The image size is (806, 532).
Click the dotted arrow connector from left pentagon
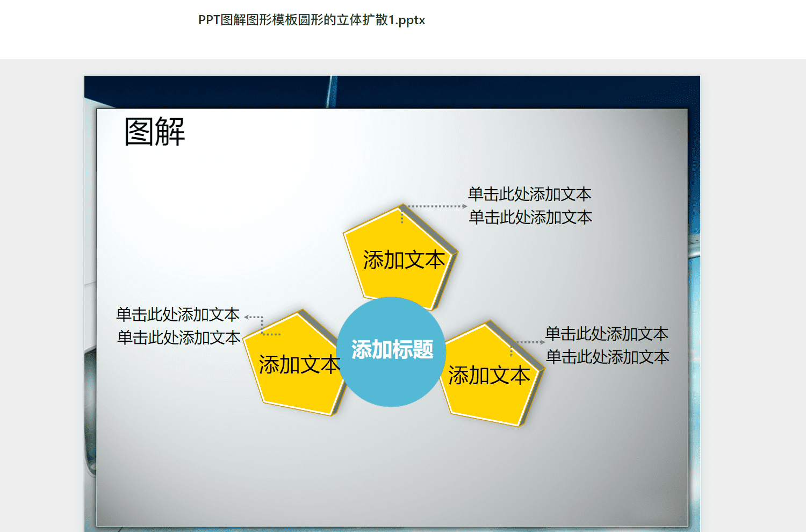[x=262, y=326]
